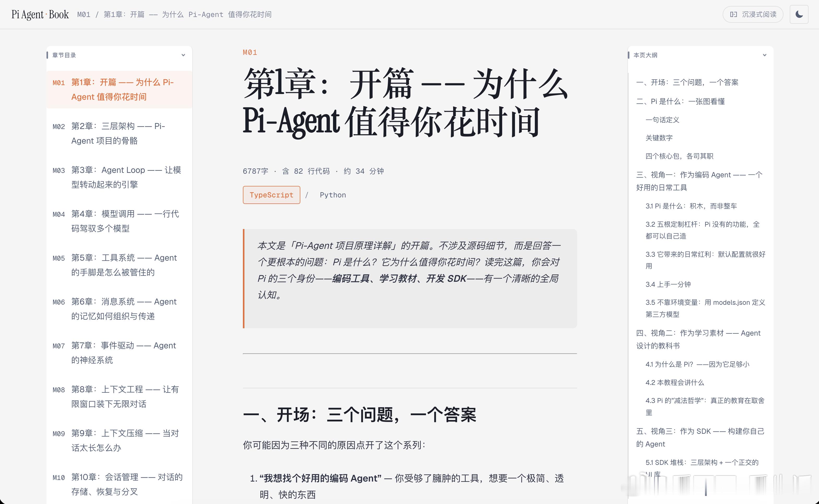Jump to outline 三、视角一：作为编码 Agent
The width and height of the screenshot is (819, 504).
point(699,181)
